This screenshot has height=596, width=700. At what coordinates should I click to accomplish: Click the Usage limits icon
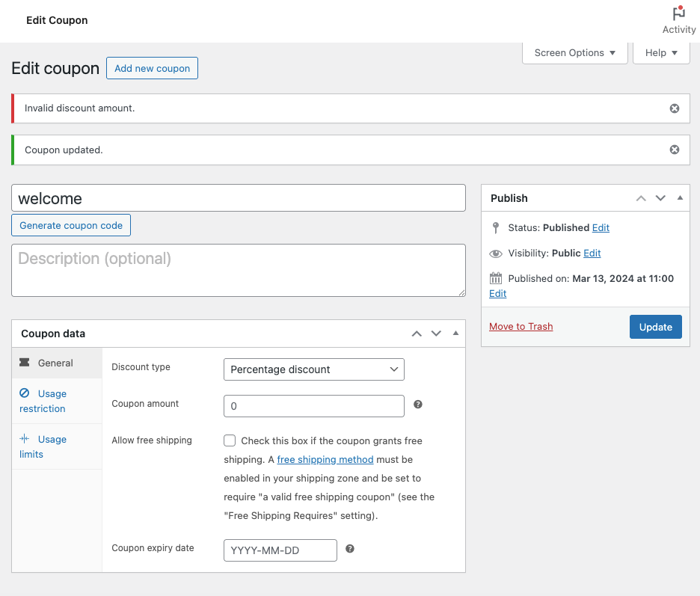[25, 438]
